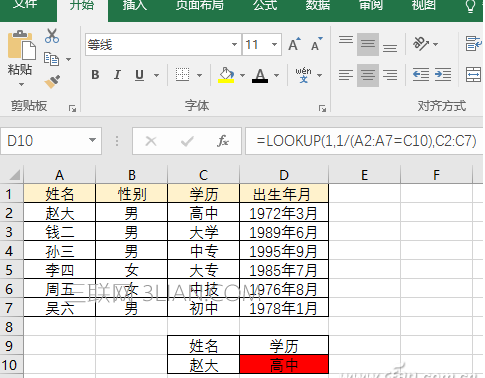Increase indent
The width and height of the screenshot is (485, 378).
pos(443,75)
